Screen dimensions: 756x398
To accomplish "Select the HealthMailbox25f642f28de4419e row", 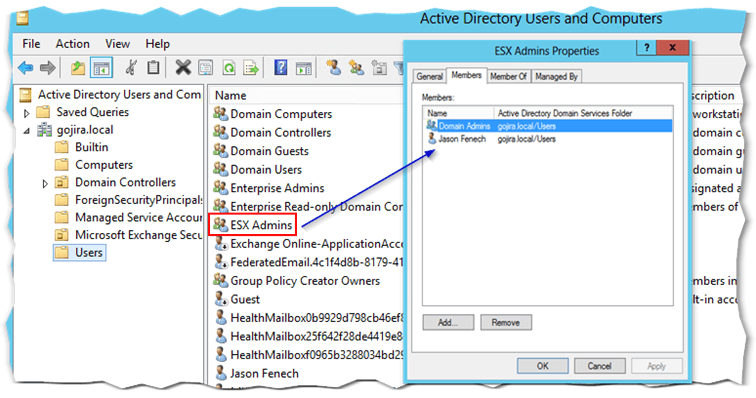I will tap(316, 336).
